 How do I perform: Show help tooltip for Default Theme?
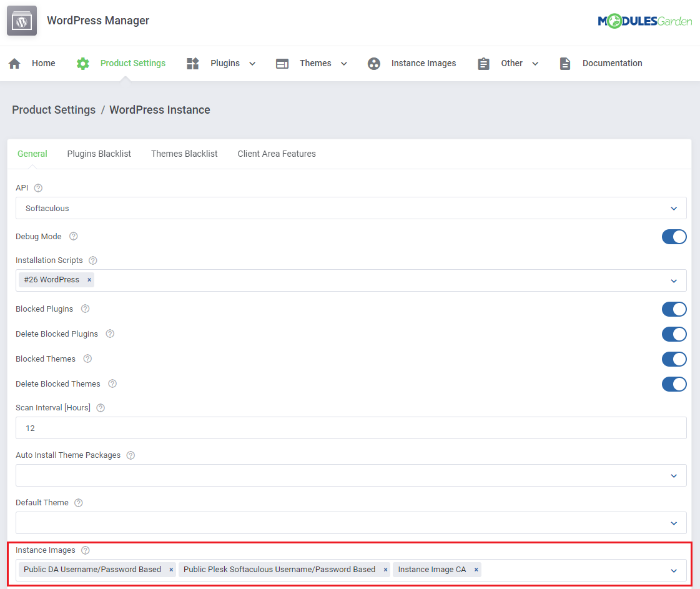pos(79,503)
